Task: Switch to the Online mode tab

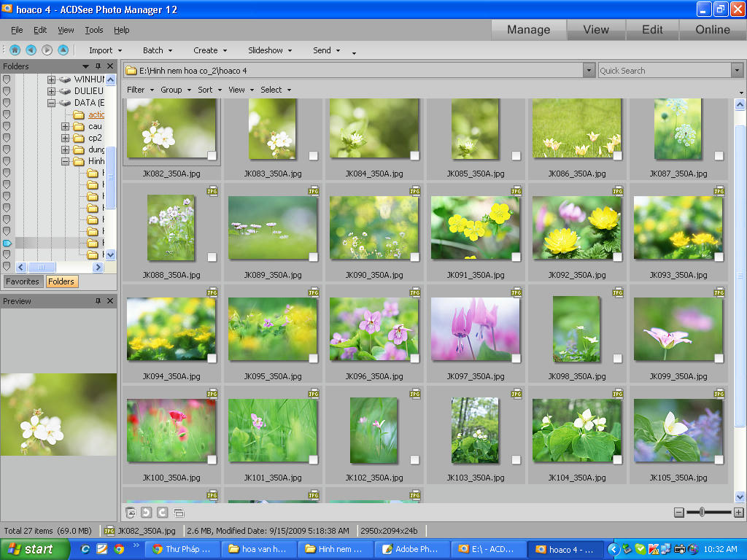Action: click(713, 29)
